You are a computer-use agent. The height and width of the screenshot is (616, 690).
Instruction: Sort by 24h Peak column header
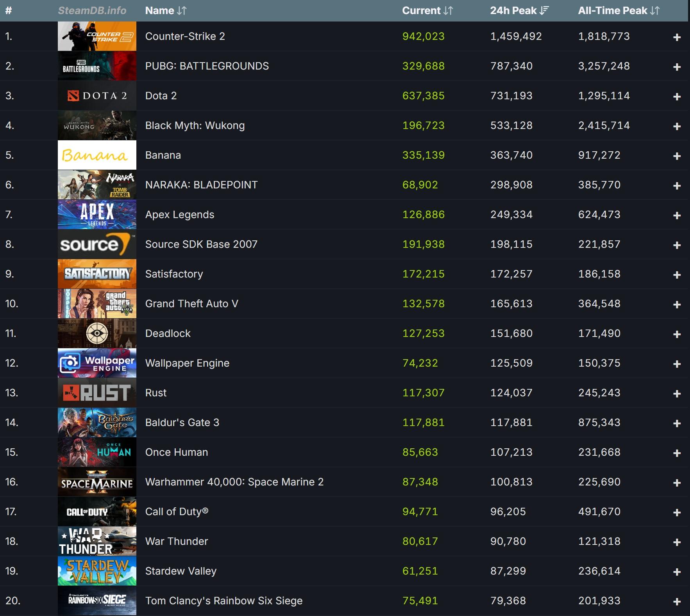point(519,11)
